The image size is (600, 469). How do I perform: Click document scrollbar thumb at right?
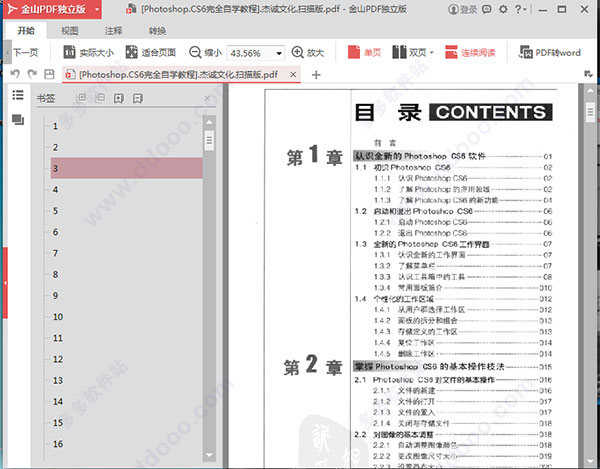pos(590,112)
